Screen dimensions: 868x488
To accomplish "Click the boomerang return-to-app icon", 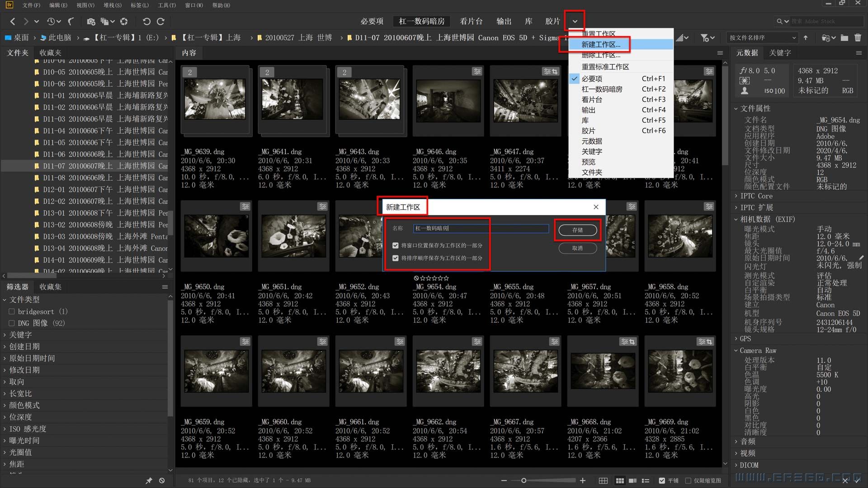I will (71, 21).
